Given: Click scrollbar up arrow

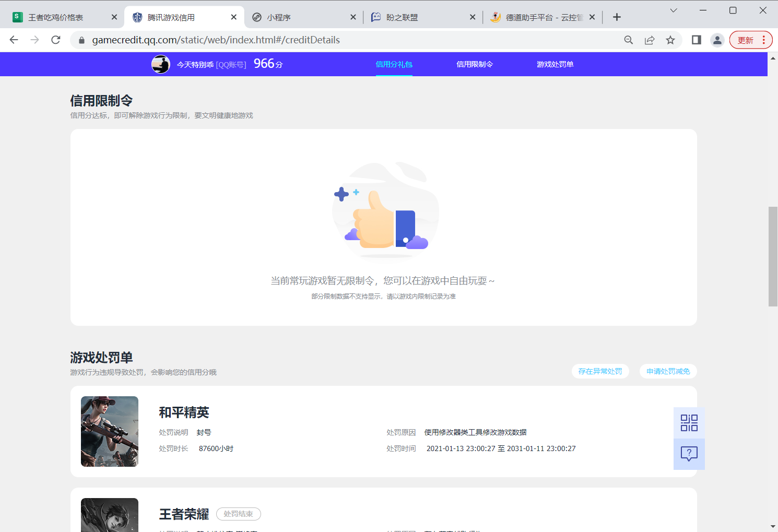Looking at the screenshot, I should click(773, 58).
